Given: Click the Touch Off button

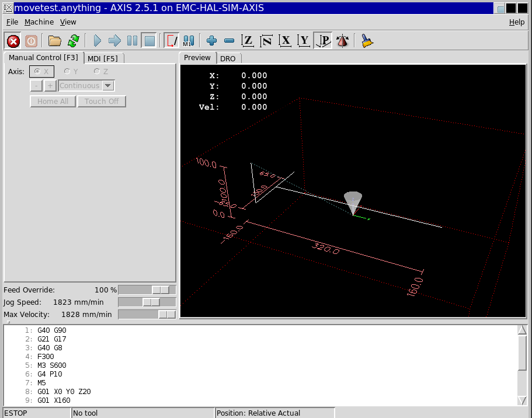Looking at the screenshot, I should (102, 102).
